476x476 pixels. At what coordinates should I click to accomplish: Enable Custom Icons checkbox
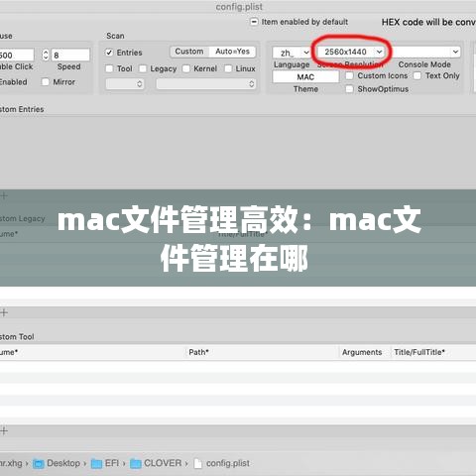click(x=349, y=75)
